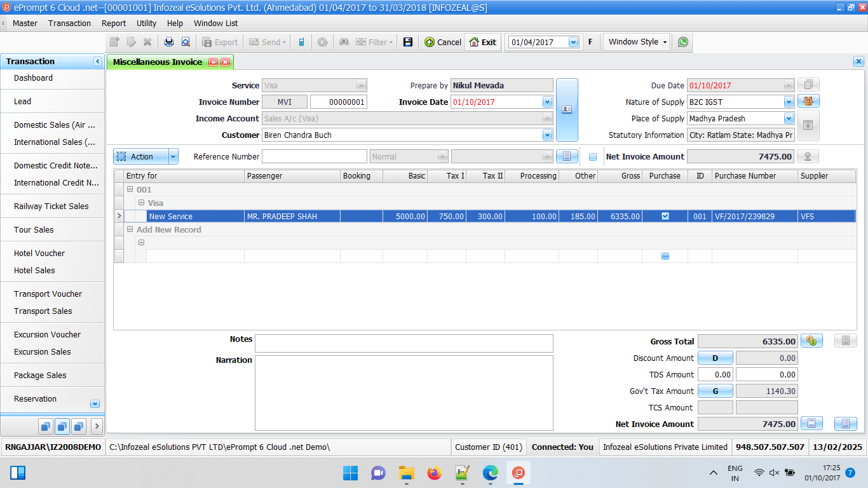Click the coins icon beside Gross Total
The height and width of the screenshot is (488, 868).
tap(811, 341)
